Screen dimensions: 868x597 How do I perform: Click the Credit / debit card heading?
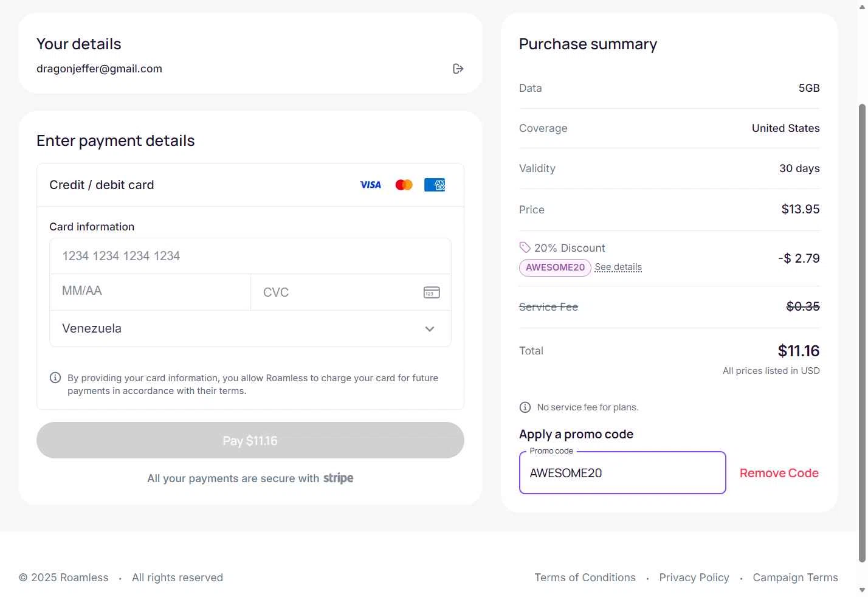click(102, 185)
